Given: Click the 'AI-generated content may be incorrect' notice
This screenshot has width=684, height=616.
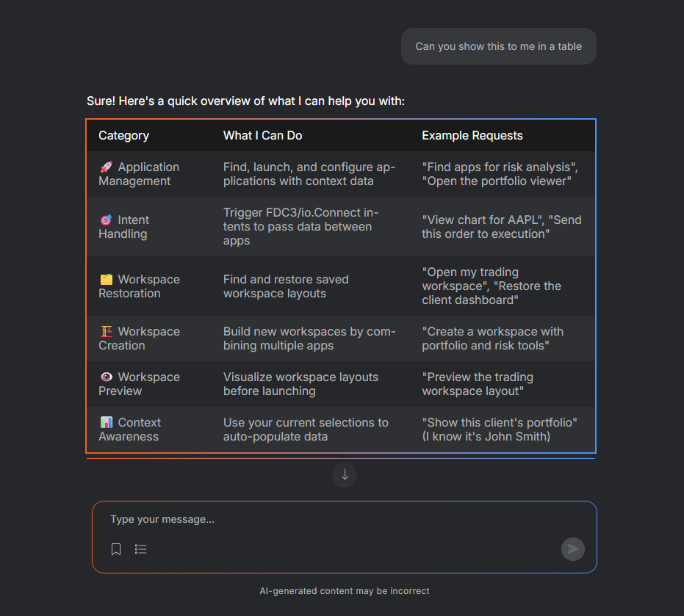Looking at the screenshot, I should 345,591.
